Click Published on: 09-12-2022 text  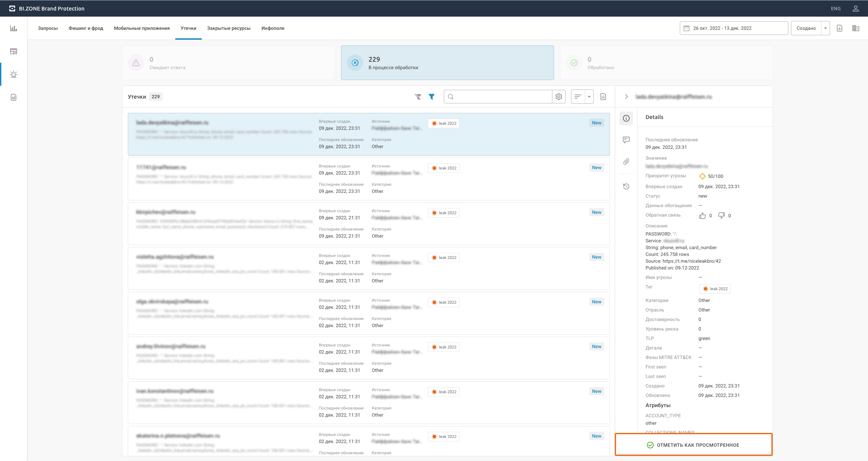coord(672,268)
